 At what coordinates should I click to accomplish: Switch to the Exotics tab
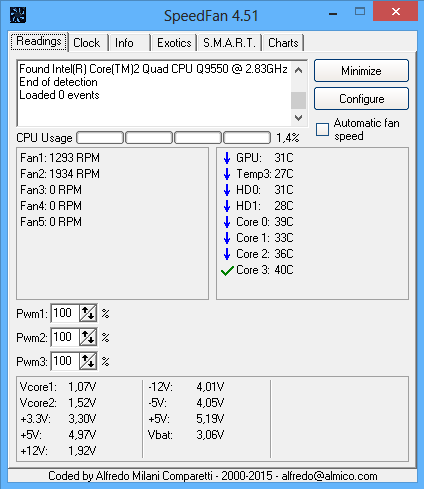click(x=174, y=43)
